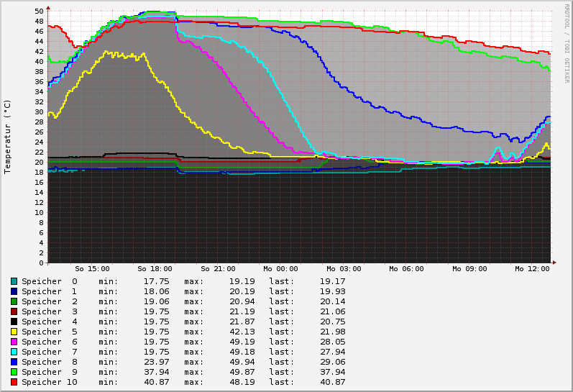Click the yellow Speicher 5 color swatch
The height and width of the screenshot is (392, 573).
[14, 332]
